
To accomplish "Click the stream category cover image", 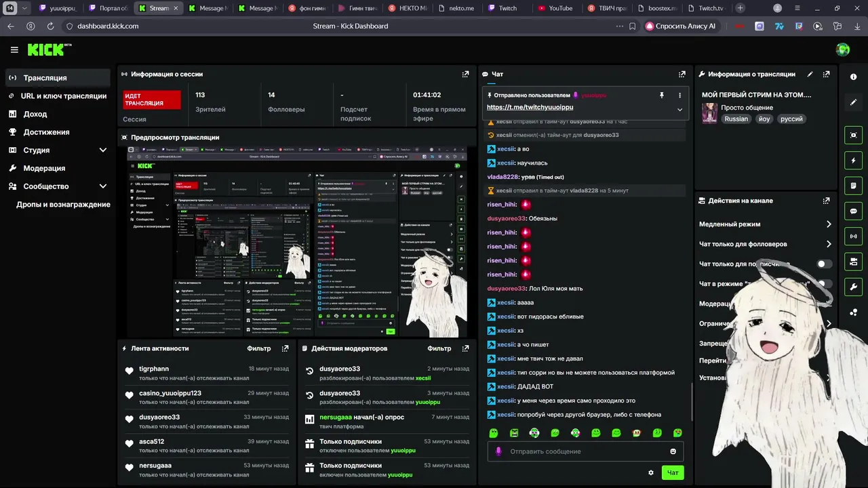I will [x=709, y=113].
